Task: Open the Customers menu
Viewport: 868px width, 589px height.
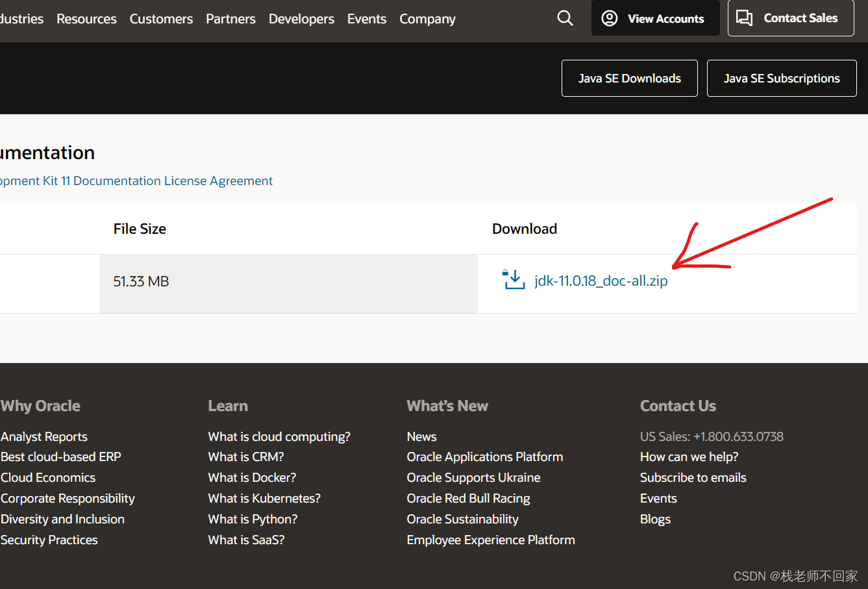Action: pyautogui.click(x=161, y=19)
